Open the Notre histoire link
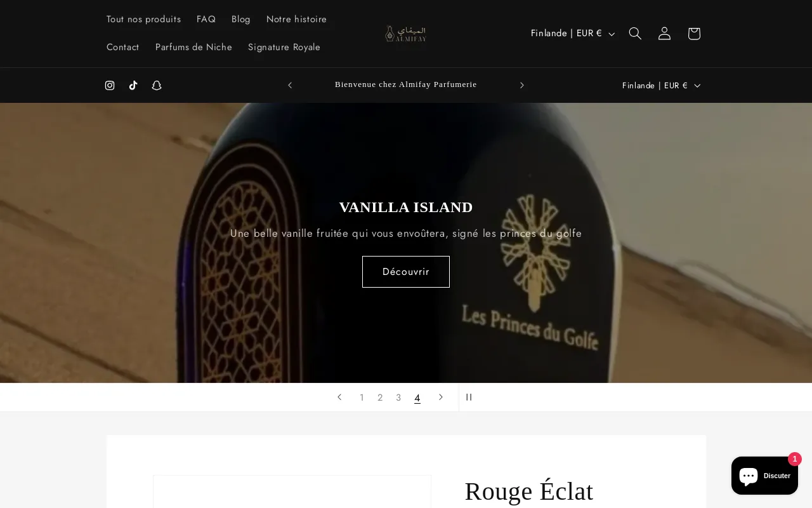Viewport: 812px width, 508px height. tap(296, 19)
